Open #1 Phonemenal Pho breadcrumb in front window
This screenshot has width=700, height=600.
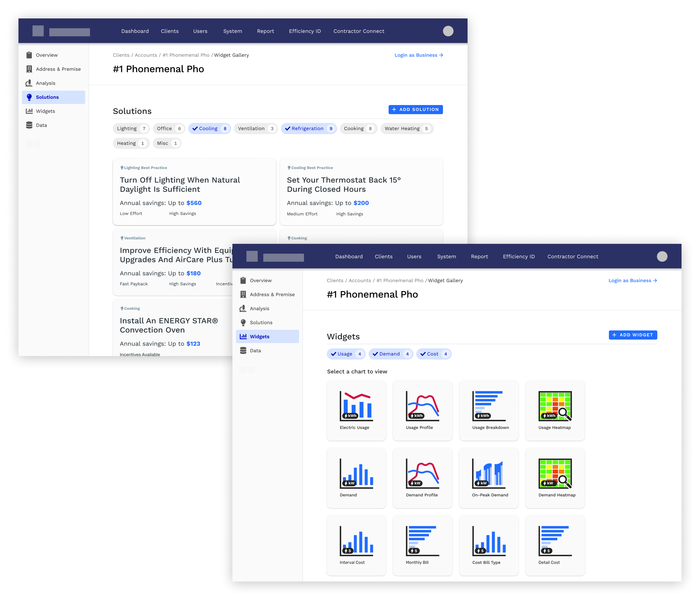coord(400,281)
